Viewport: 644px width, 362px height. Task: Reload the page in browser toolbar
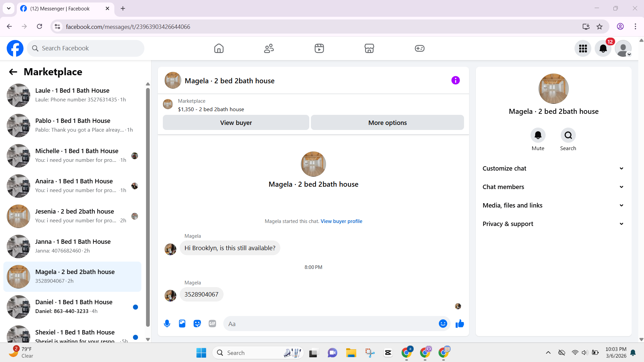pos(39,27)
